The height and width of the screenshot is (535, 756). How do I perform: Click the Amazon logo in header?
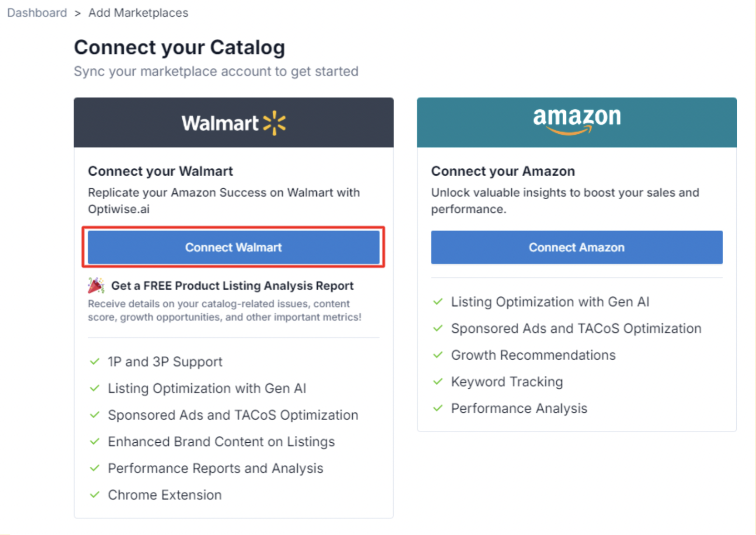576,120
